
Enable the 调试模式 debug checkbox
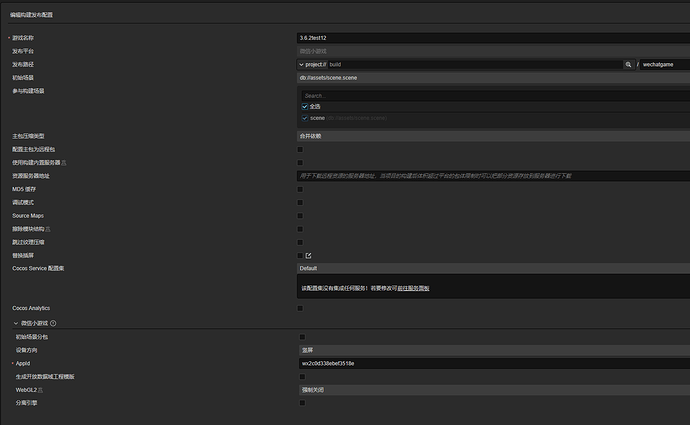pos(300,203)
